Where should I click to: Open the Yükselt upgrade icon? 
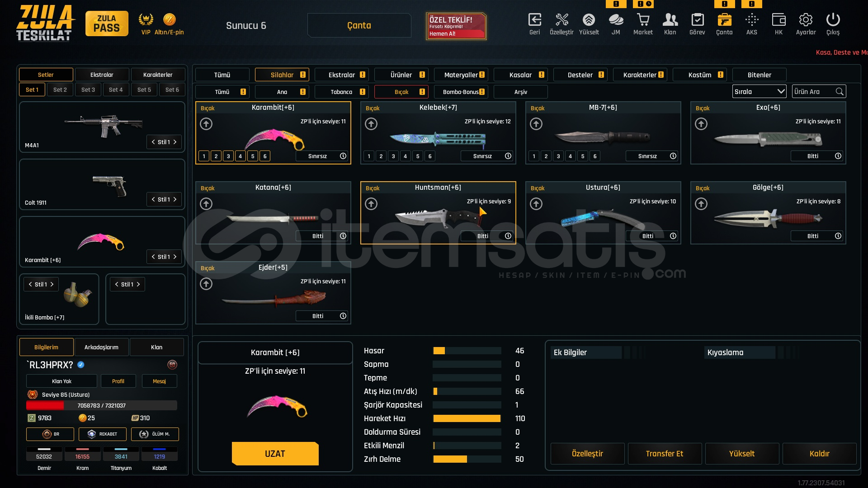(589, 20)
